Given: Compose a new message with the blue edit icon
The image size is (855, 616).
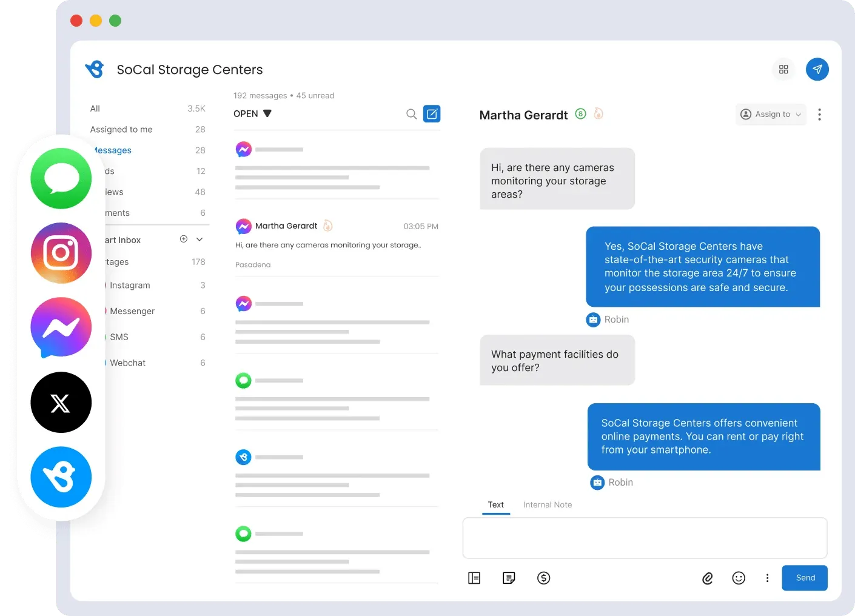Looking at the screenshot, I should pyautogui.click(x=432, y=114).
